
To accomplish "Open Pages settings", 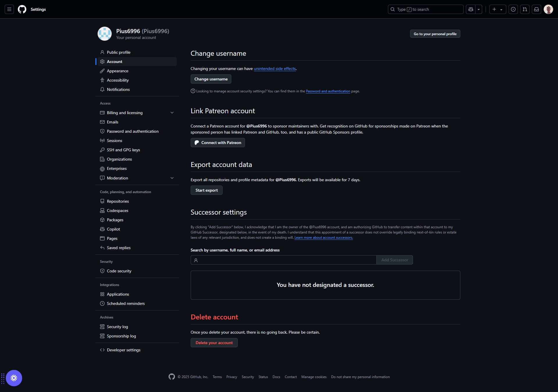I will (137, 238).
